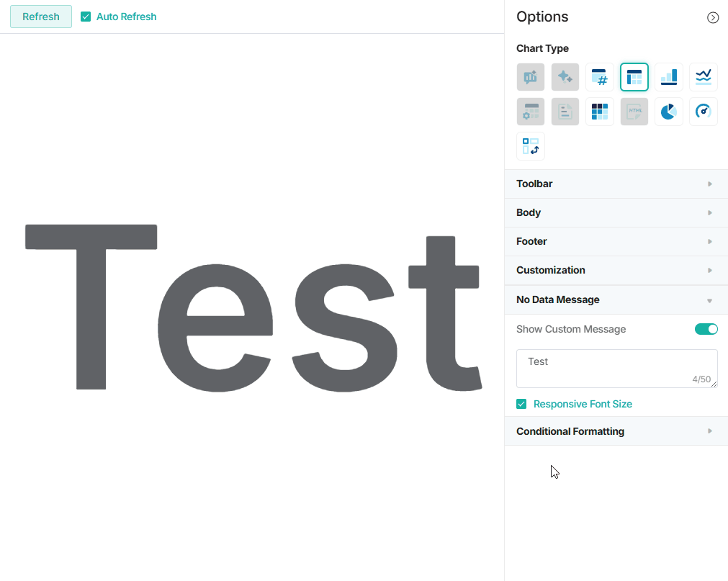Image resolution: width=728 pixels, height=581 pixels.
Task: Select the table chart type icon
Action: pos(634,77)
